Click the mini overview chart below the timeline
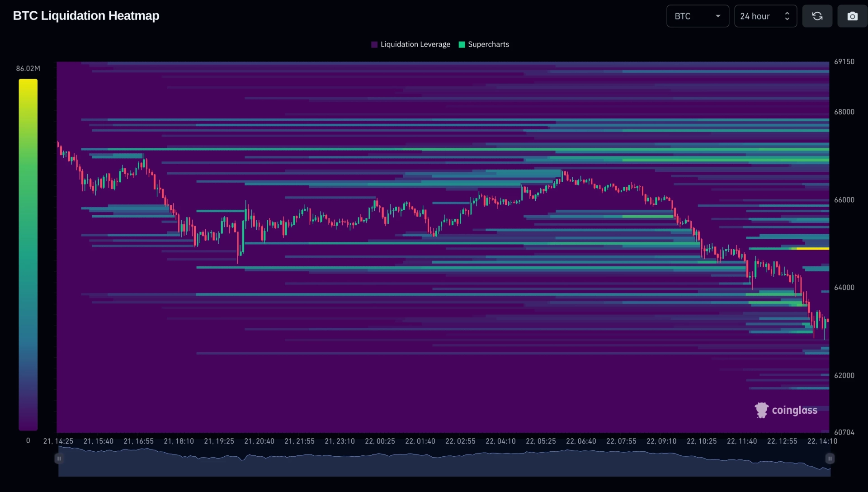The image size is (868, 492). [444, 461]
